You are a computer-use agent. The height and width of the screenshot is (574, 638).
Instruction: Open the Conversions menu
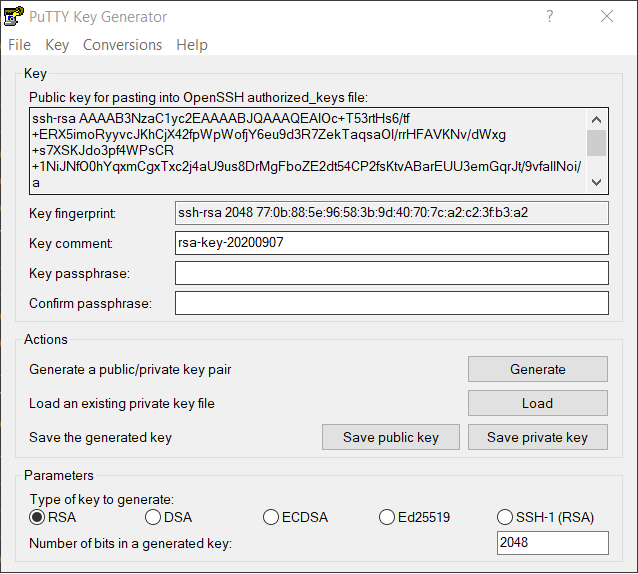click(x=122, y=45)
